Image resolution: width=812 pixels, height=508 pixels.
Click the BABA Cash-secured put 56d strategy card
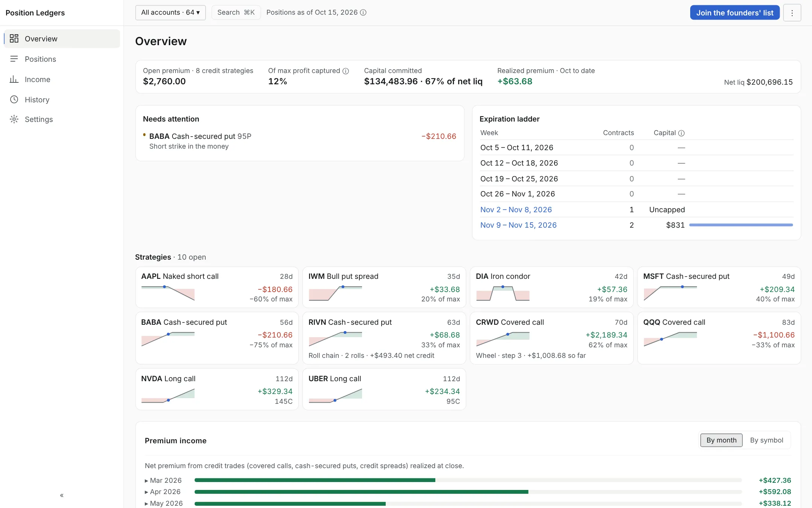click(217, 338)
